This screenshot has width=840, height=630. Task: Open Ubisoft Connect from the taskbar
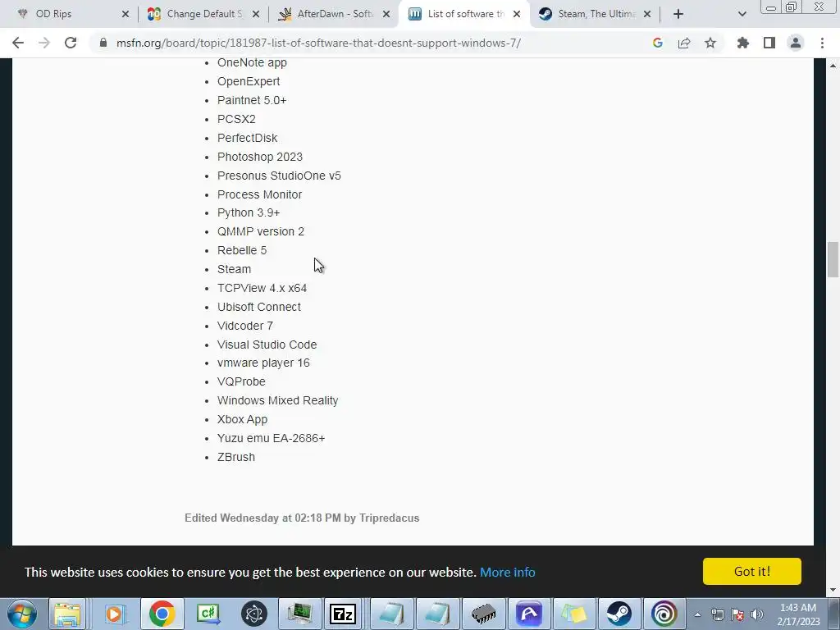tap(664, 614)
